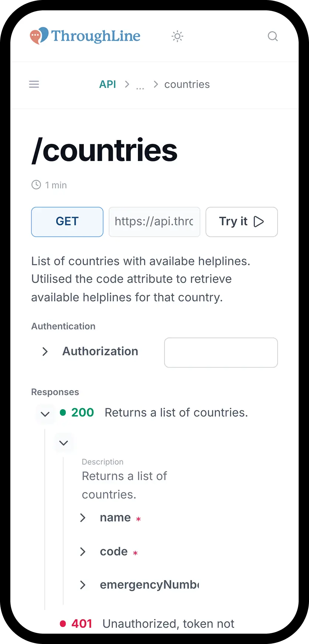Collapse the response schema chevron
Viewport: 309px width, 644px height.
64,443
